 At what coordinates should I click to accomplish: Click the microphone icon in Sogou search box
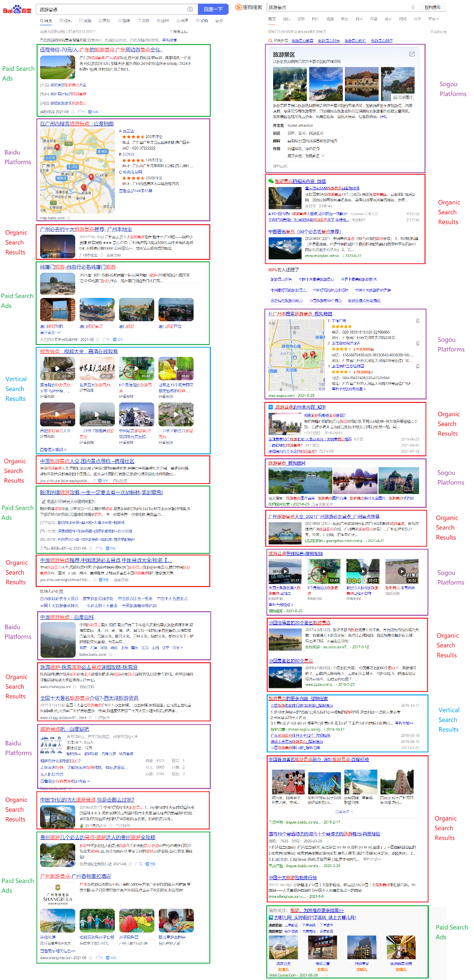pos(413,7)
